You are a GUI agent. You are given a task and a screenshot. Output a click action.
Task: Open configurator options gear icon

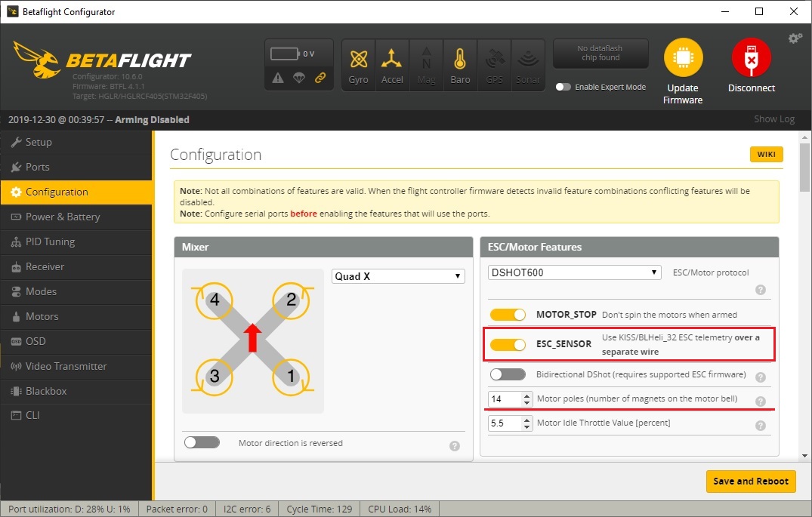tap(795, 38)
